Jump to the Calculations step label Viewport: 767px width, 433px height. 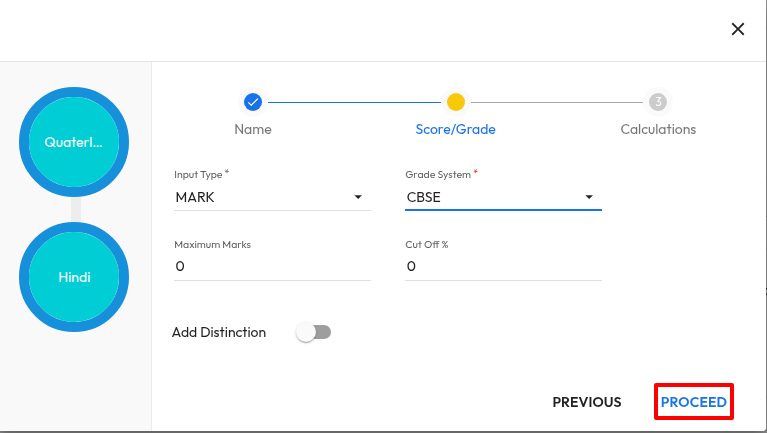click(658, 129)
